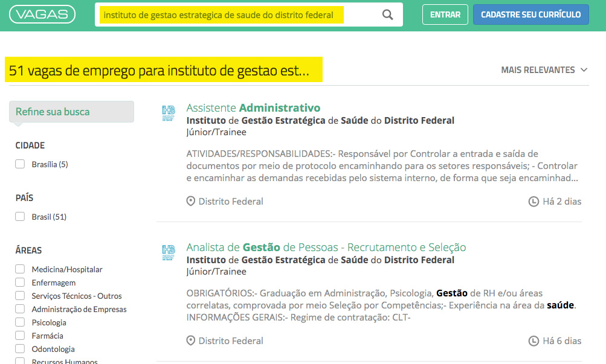
Task: Click clock icon next to Há 6 dias
Action: [533, 340]
